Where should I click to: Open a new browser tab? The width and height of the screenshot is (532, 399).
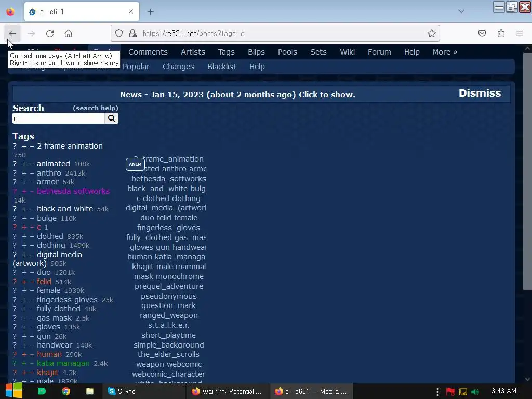[150, 12]
